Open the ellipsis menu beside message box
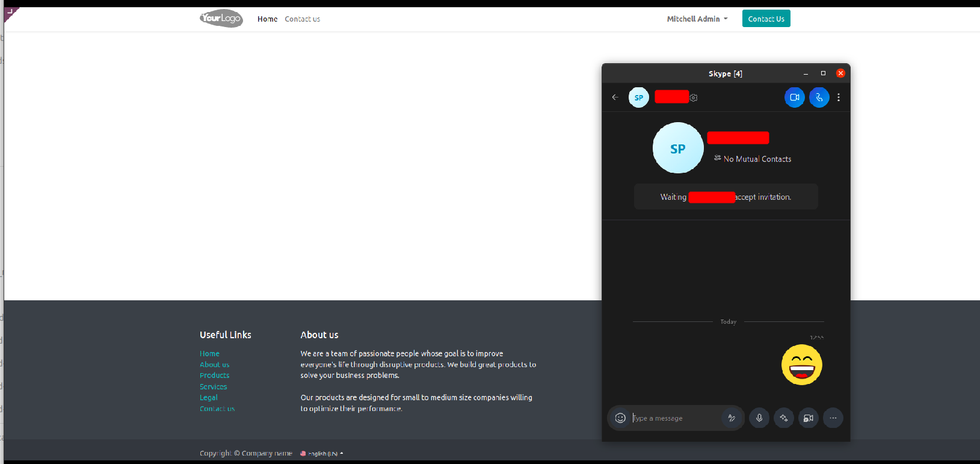The height and width of the screenshot is (464, 980). pos(833,418)
